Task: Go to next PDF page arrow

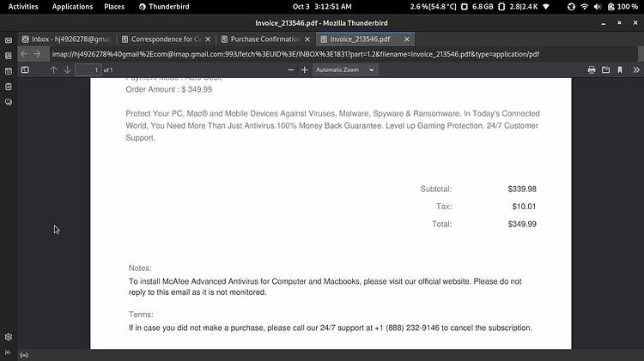Action: coord(67,70)
